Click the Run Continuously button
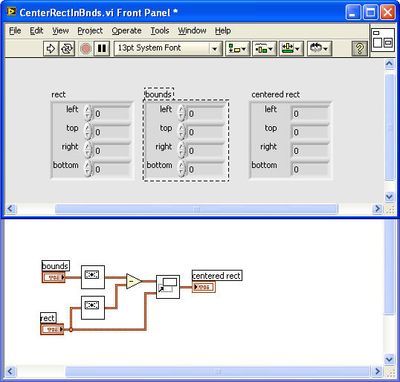The image size is (400, 382). (x=67, y=49)
